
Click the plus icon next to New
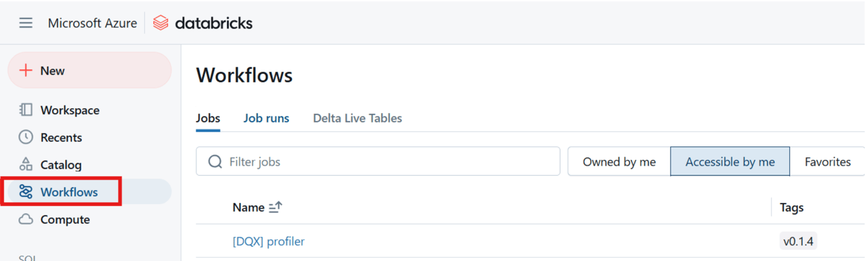point(26,70)
